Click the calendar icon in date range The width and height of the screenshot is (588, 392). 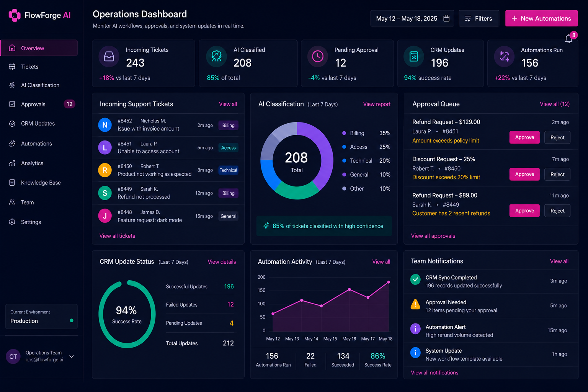click(x=446, y=18)
